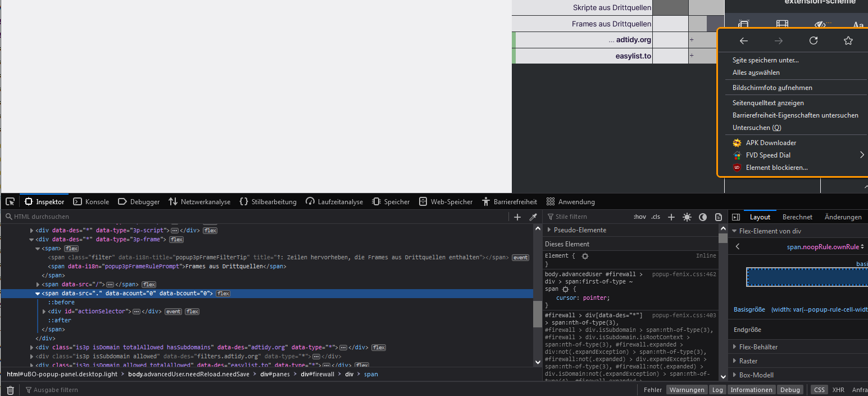Click the Warnungen filter button
This screenshot has width=868, height=396.
point(687,390)
